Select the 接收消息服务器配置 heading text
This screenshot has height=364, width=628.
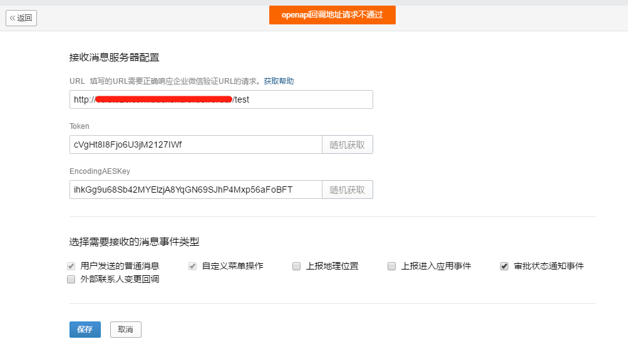(x=115, y=58)
